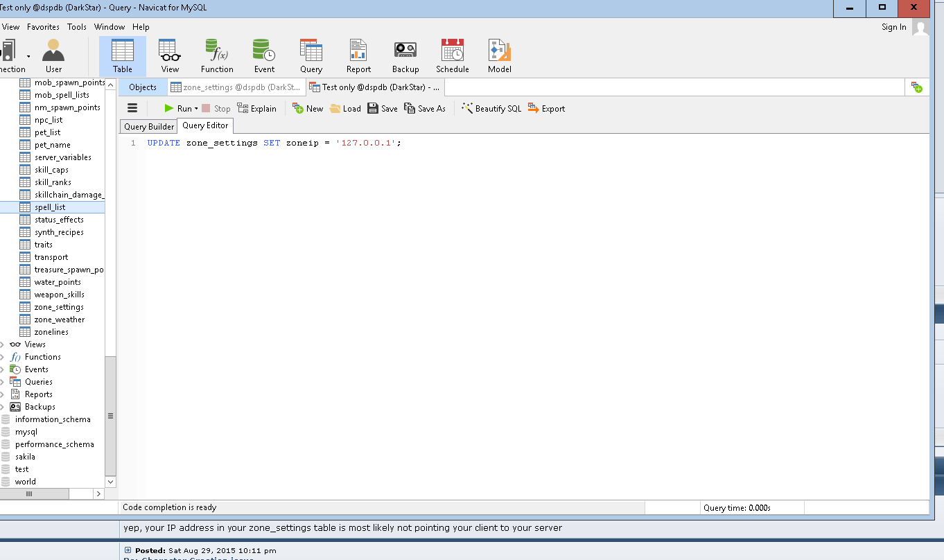944x560 pixels.
Task: Switch to the Objects tab
Action: click(x=143, y=87)
